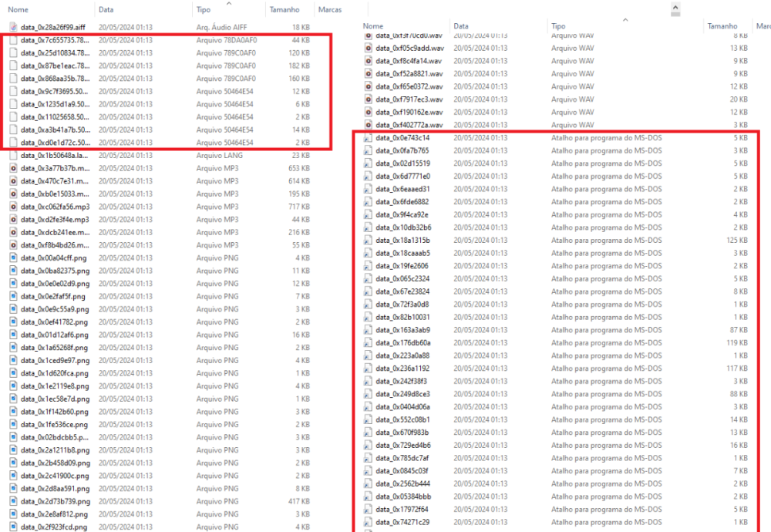Select the MP3 icon for data_0xc062fa56.mp3
Image resolution: width=771 pixels, height=532 pixels.
(14, 207)
